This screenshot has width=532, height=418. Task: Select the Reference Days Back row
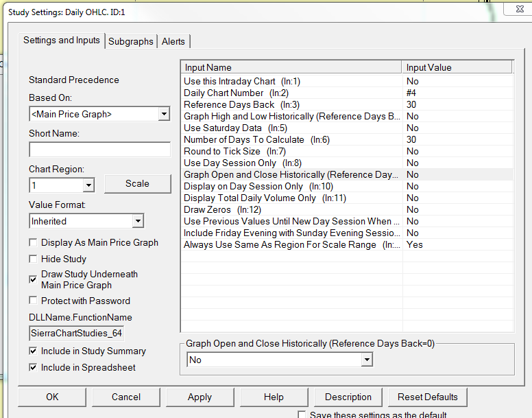pyautogui.click(x=348, y=104)
